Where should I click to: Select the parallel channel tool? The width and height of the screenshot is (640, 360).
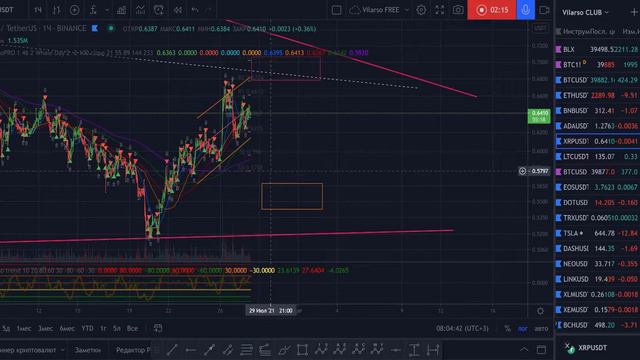tap(228, 350)
